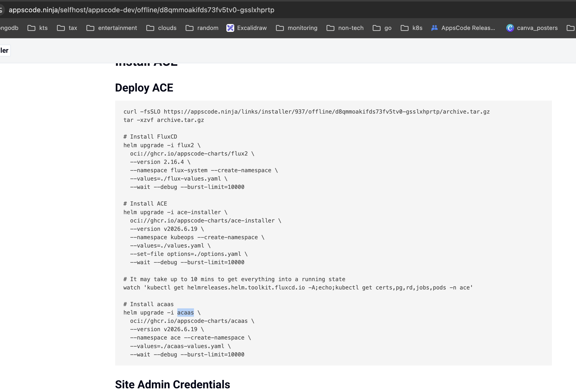Screen dimensions: 576x392
Task: Open the monitoring bookmark folder
Action: [297, 28]
